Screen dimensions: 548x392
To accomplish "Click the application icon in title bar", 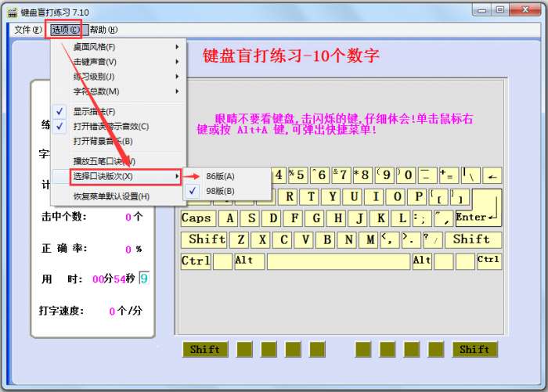I will (13, 13).
